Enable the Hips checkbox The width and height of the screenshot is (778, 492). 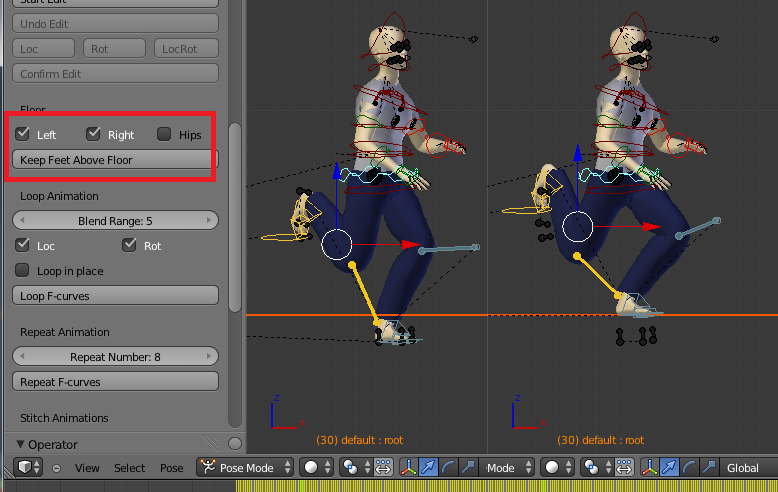pos(164,134)
